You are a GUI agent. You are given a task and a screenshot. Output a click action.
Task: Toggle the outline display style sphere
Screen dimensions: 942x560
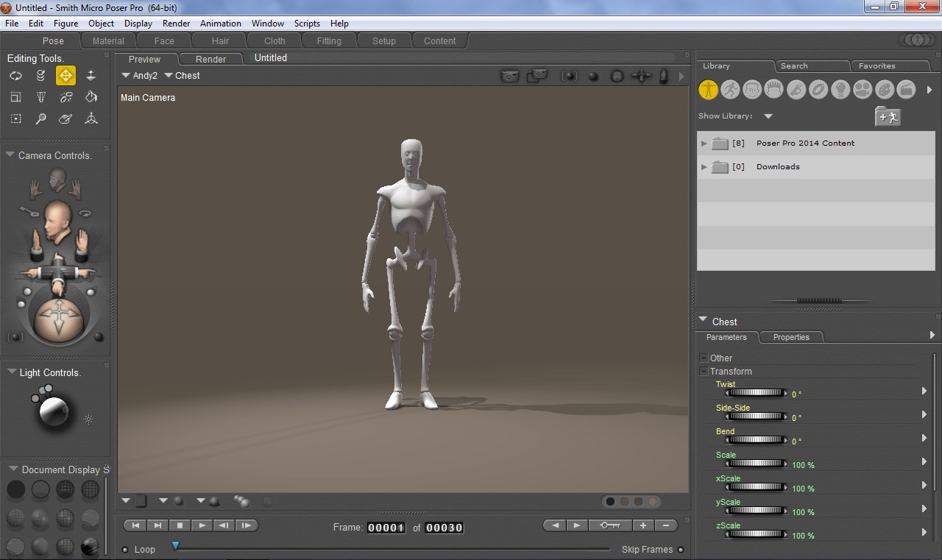click(x=40, y=489)
